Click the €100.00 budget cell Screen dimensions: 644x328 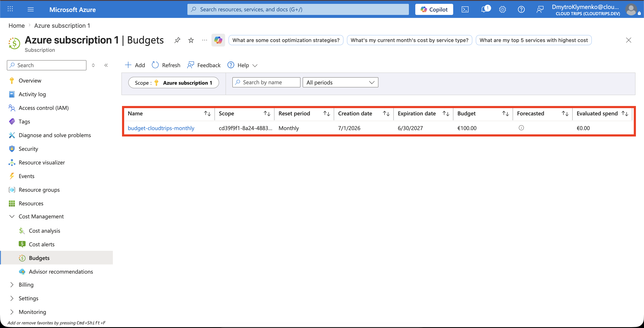(x=467, y=128)
